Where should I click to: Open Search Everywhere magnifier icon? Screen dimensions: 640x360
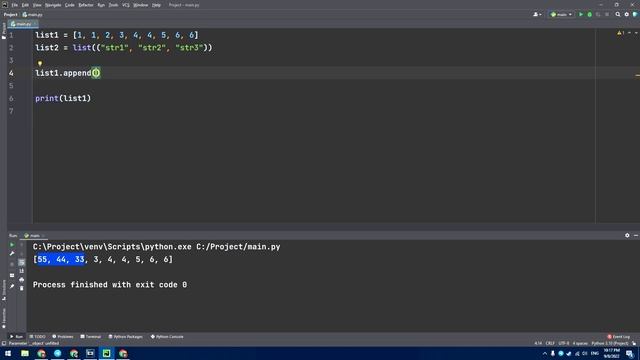coord(618,14)
